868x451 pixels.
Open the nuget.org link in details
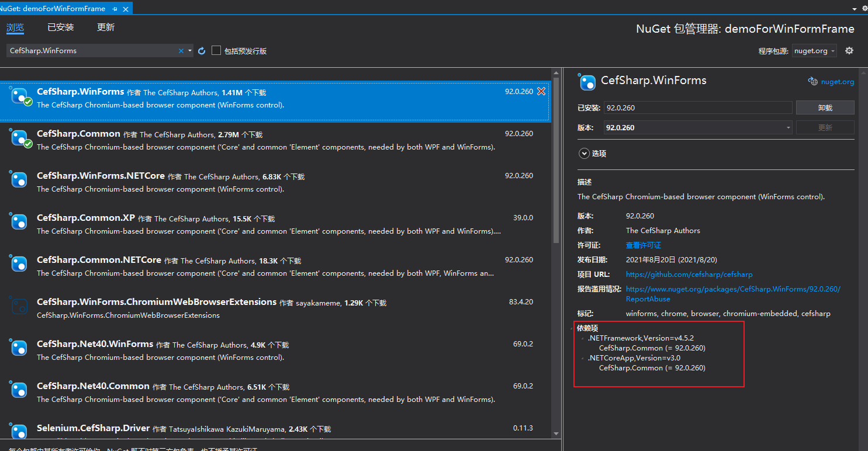(x=838, y=82)
